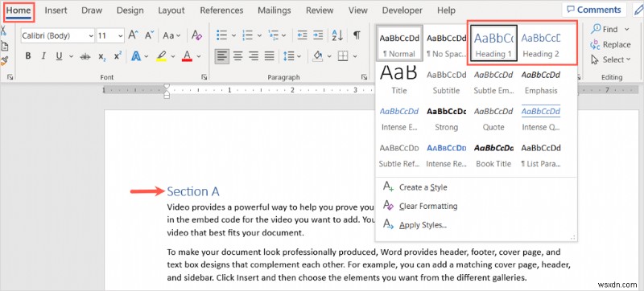Expand Highlight Color dropdown arrow
This screenshot has height=291, width=644.
click(x=173, y=56)
